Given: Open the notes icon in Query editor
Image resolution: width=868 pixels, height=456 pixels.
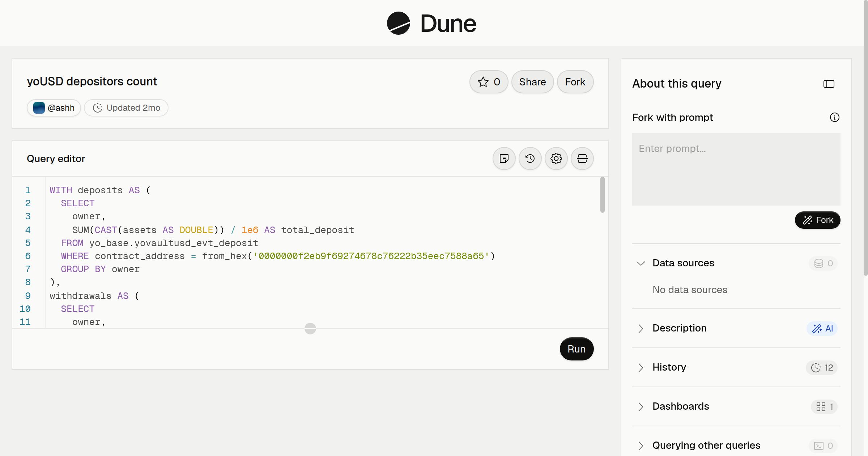Looking at the screenshot, I should pyautogui.click(x=504, y=159).
